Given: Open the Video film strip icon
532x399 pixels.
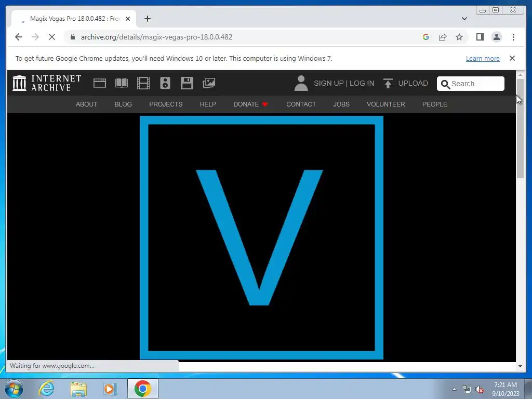Looking at the screenshot, I should (x=143, y=83).
